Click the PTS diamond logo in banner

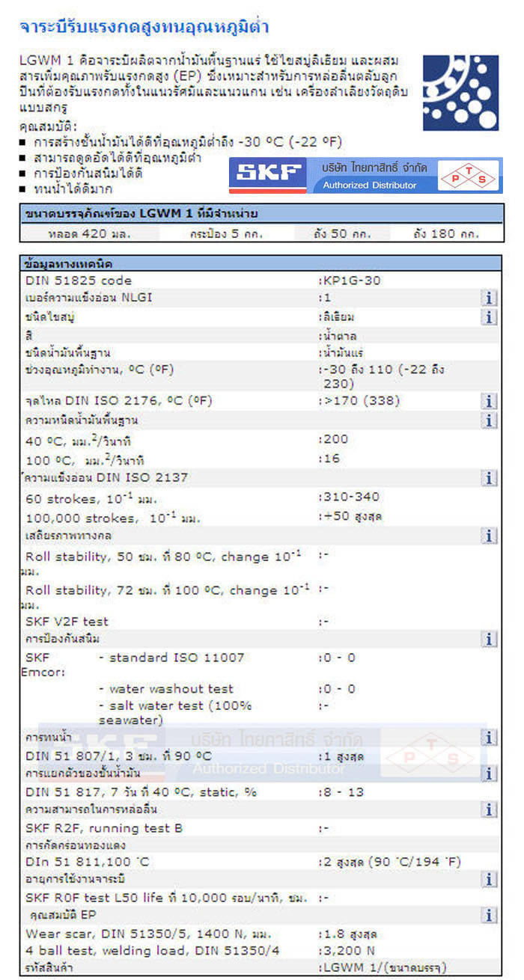pos(467,178)
